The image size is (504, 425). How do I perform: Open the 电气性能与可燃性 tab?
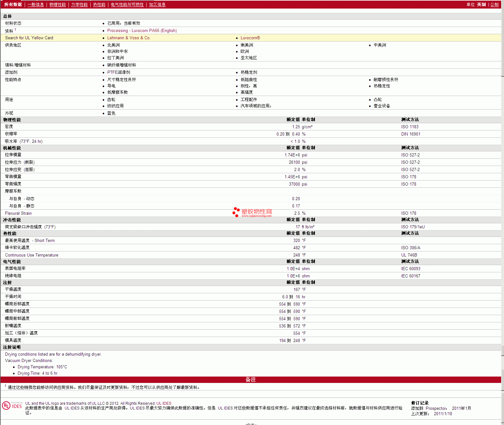pyautogui.click(x=127, y=5)
